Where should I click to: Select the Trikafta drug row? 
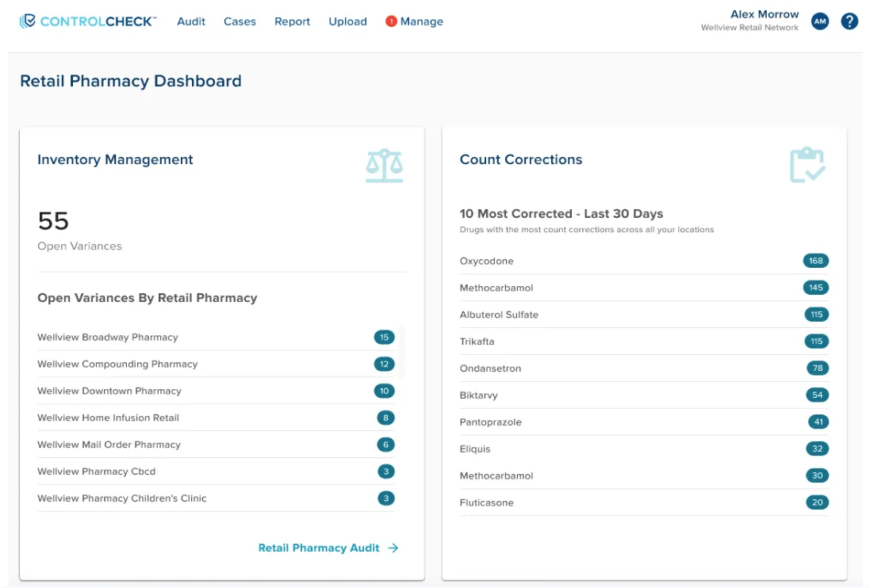[x=644, y=342]
